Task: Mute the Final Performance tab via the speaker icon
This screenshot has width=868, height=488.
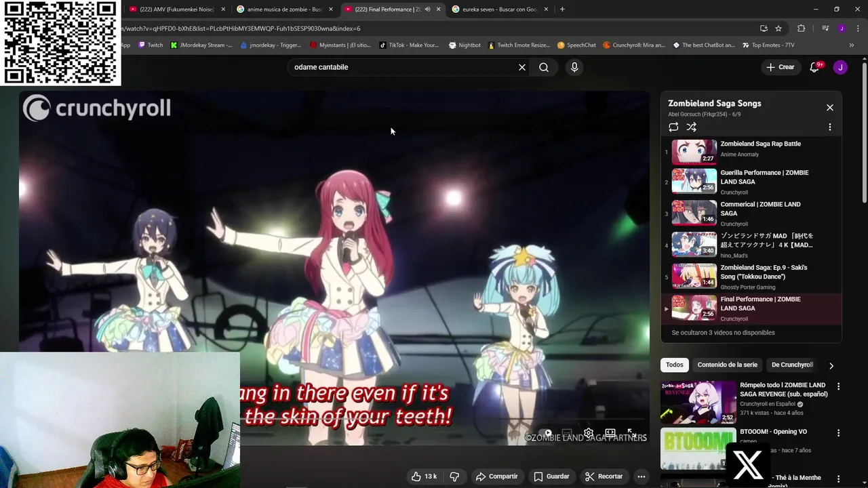Action: 427,9
